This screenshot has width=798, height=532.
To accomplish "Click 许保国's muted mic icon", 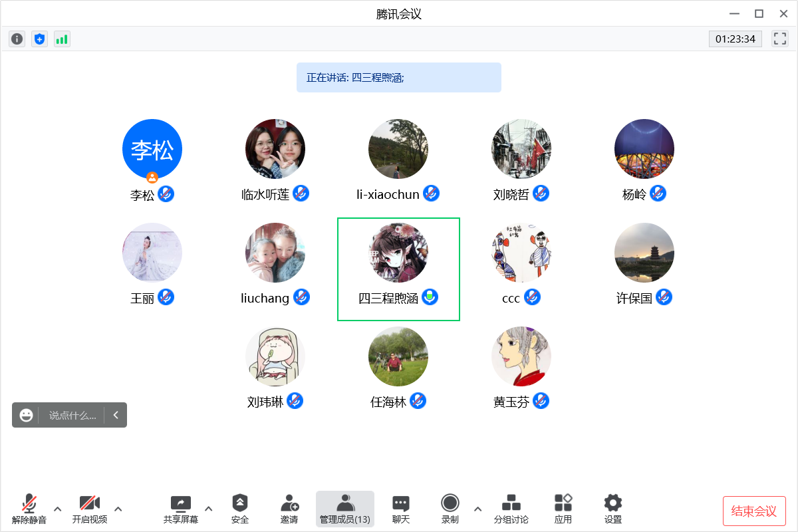I will coord(664,297).
